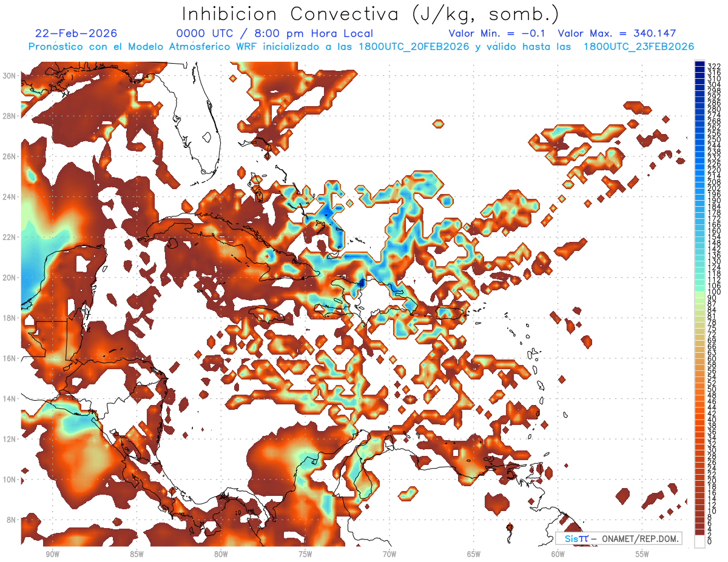Click the "70W" longitude label

tap(389, 554)
